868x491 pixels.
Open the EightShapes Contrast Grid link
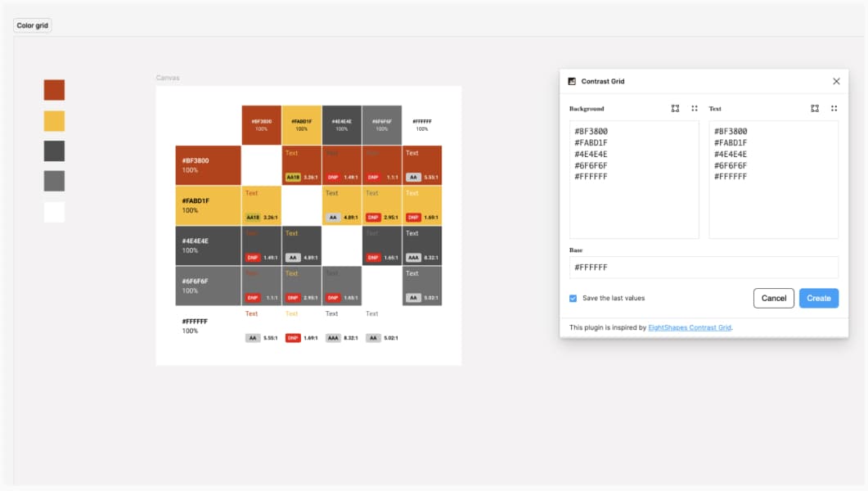pyautogui.click(x=691, y=327)
